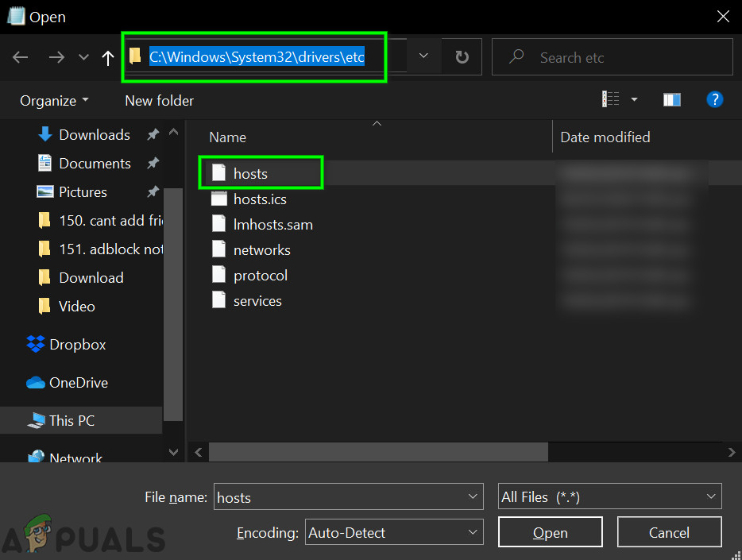Go up one folder level
This screenshot has width=742, height=560.
[x=107, y=56]
